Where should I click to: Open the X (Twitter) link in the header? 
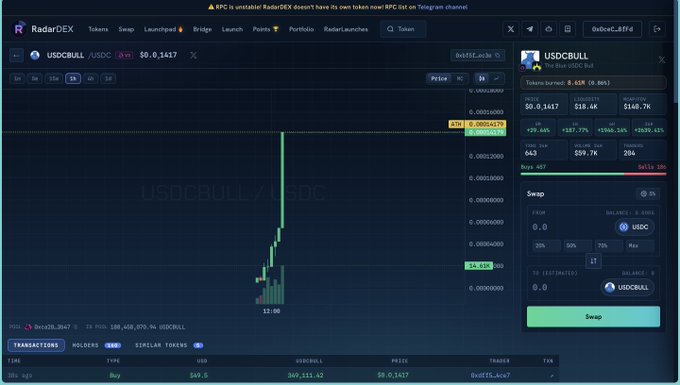point(511,29)
